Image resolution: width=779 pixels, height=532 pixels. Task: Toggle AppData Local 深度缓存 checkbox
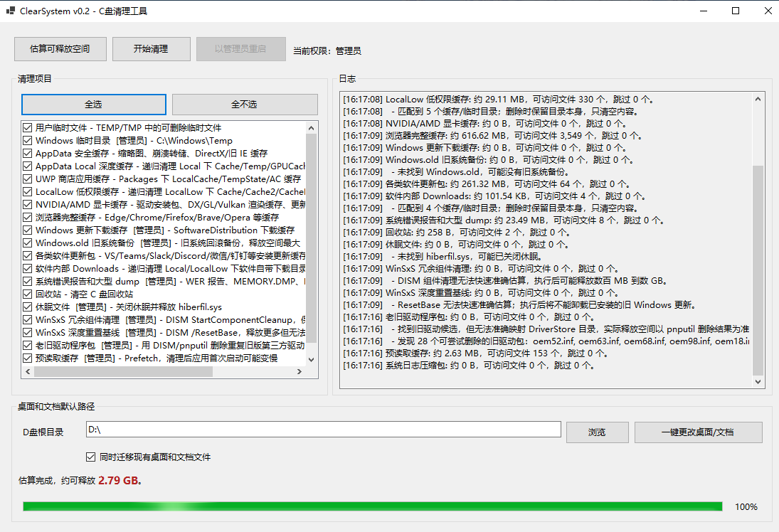(27, 166)
